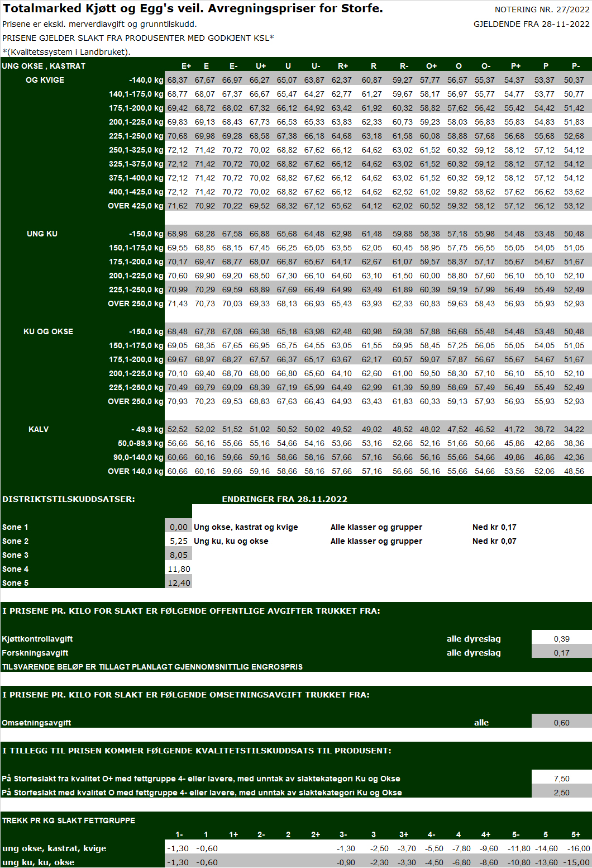This screenshot has width=592, height=868.
Task: Select the kvalitetstilskudd value 7,50
Action: [x=561, y=779]
